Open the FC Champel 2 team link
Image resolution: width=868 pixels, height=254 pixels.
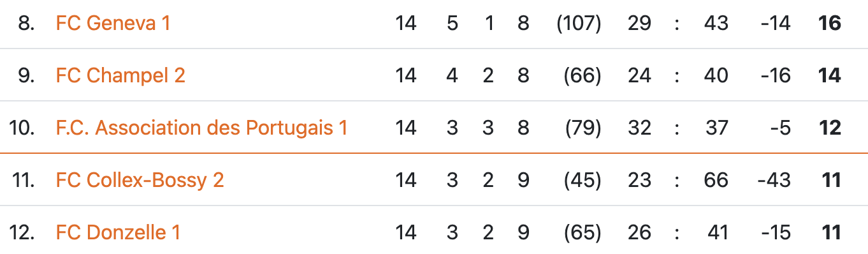[x=120, y=76]
